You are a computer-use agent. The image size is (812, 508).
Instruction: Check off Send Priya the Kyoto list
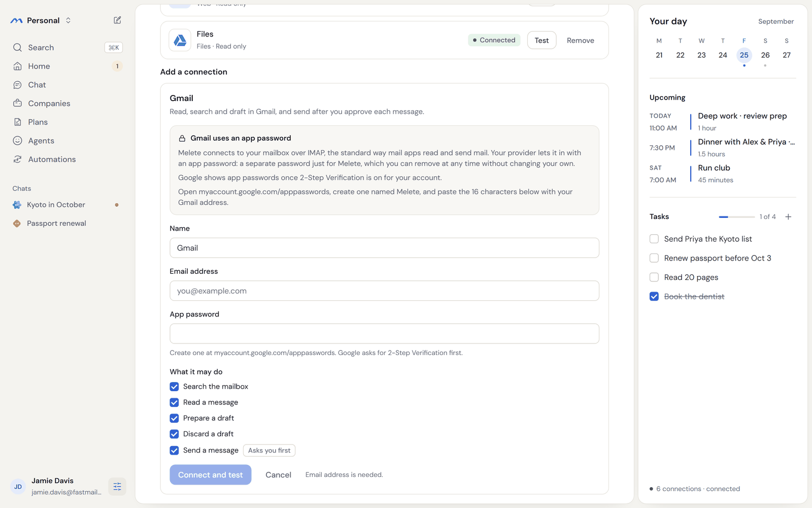[x=654, y=239]
